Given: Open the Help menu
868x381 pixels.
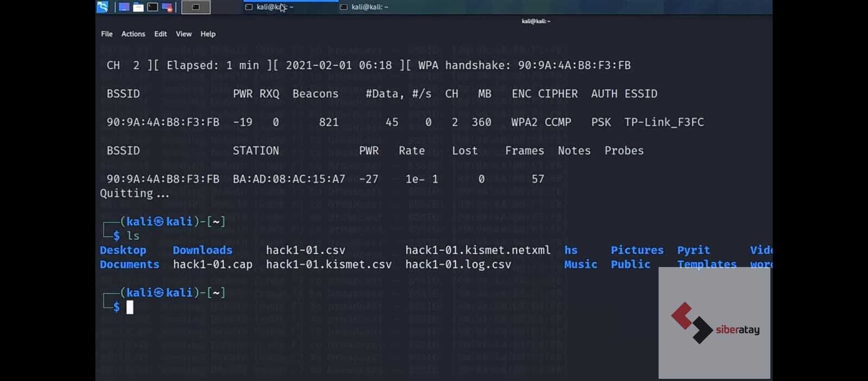Looking at the screenshot, I should click(x=208, y=34).
